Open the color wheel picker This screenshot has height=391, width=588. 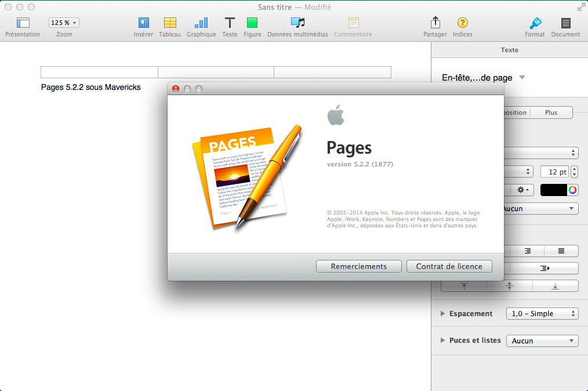[572, 190]
